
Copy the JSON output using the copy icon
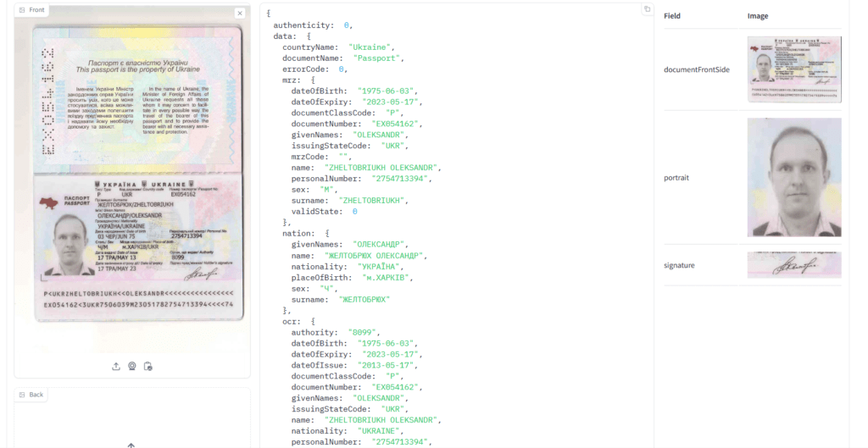(x=647, y=9)
